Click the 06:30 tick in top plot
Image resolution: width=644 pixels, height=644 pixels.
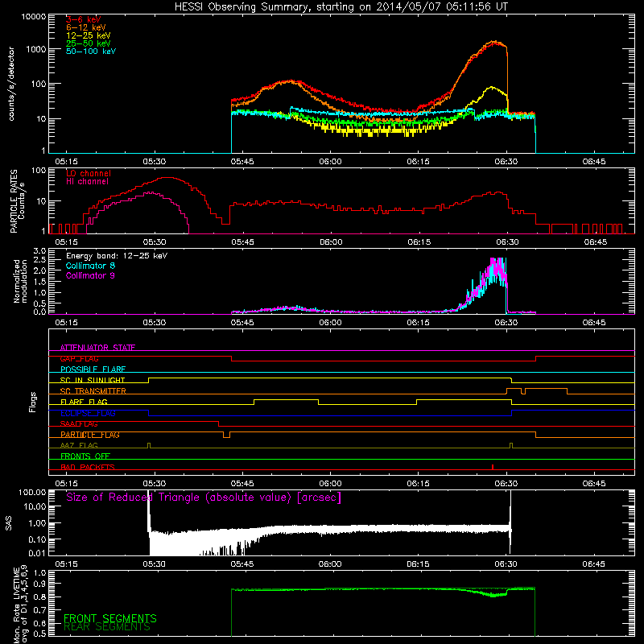pos(506,162)
